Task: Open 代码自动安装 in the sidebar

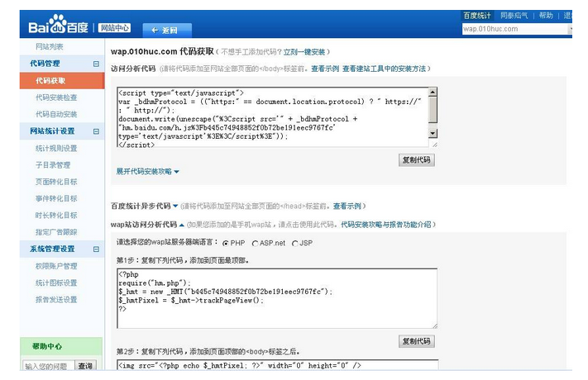Action: [x=56, y=114]
